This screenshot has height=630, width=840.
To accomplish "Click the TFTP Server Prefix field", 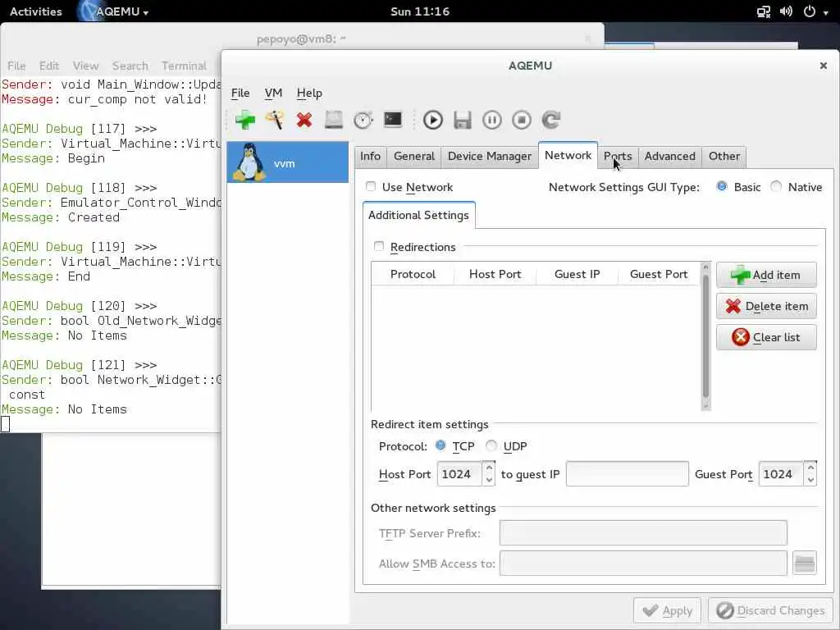I will click(x=643, y=533).
